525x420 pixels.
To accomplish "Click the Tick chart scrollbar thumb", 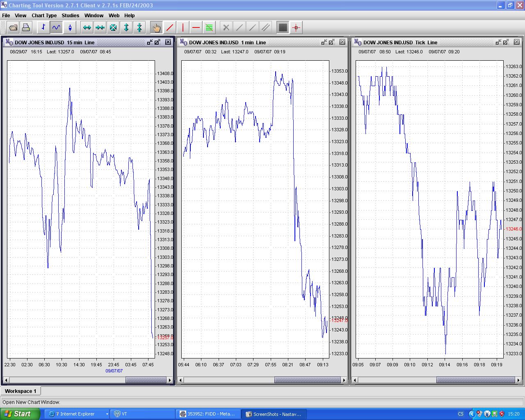I will 476,380.
